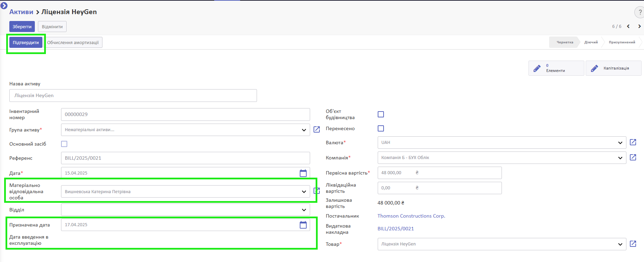Open the external link for Валюта
The width and height of the screenshot is (644, 262).
[x=633, y=142]
